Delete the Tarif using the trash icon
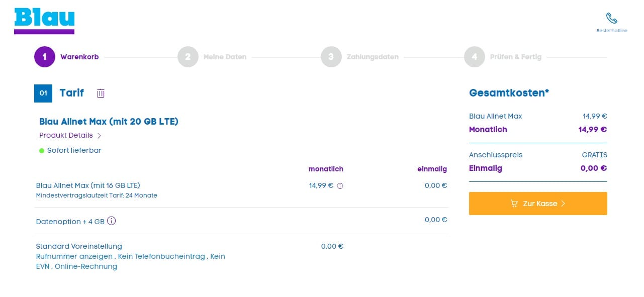644x297 pixels. 101,93
